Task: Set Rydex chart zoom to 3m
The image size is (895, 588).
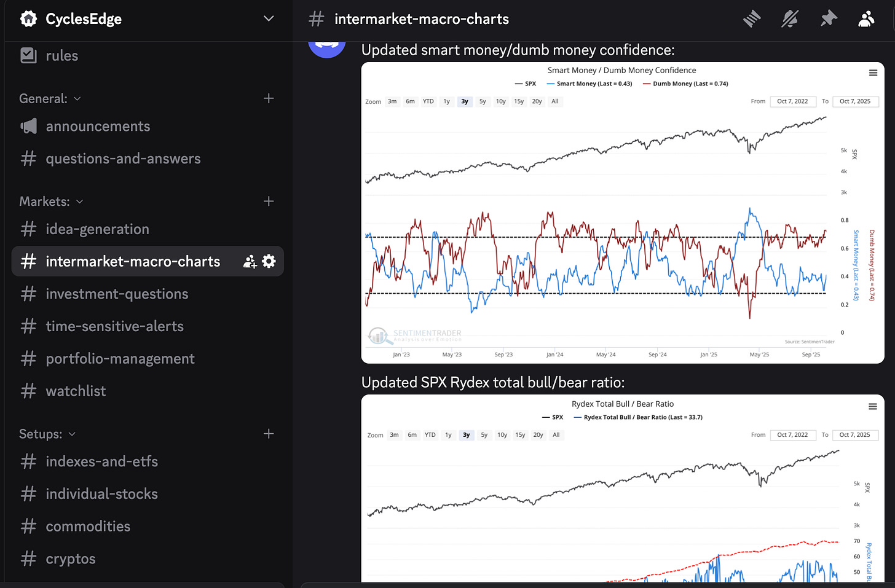Action: tap(394, 435)
